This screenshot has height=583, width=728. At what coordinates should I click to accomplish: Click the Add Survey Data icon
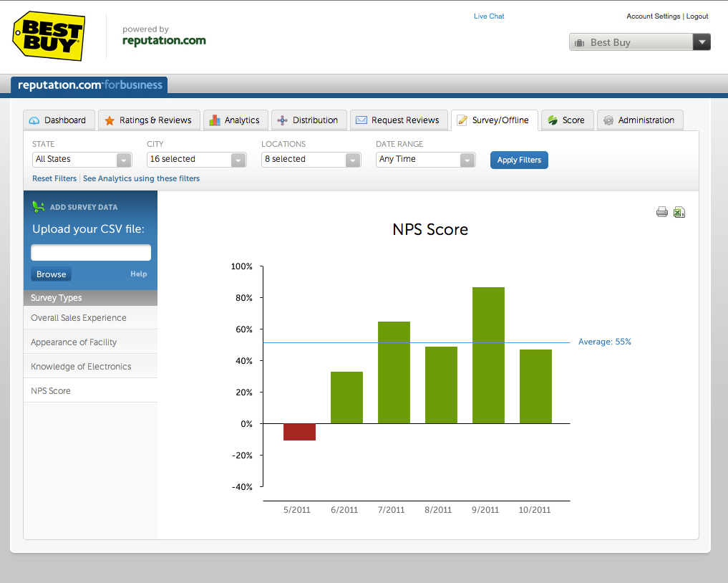point(39,207)
